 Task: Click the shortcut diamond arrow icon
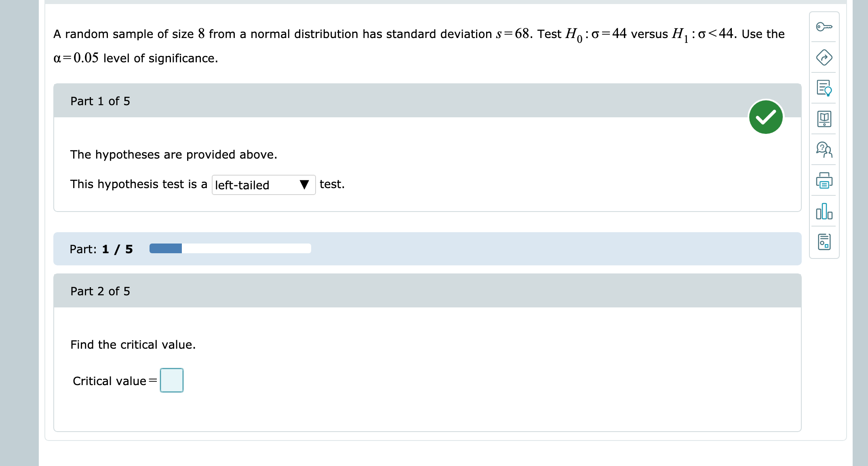pos(824,57)
